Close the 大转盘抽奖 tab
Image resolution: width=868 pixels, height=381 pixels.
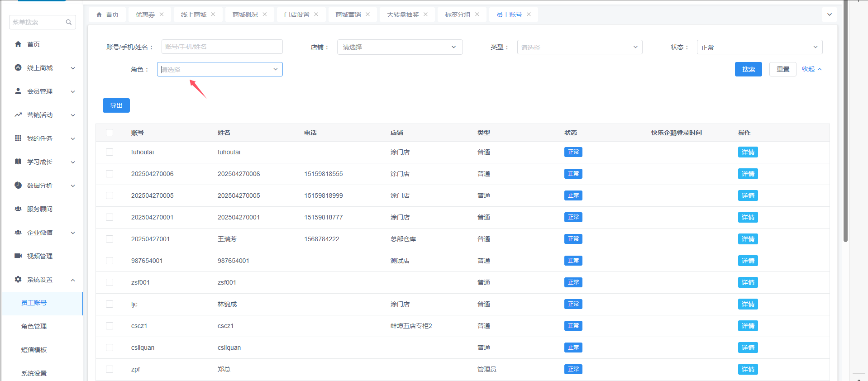(425, 14)
